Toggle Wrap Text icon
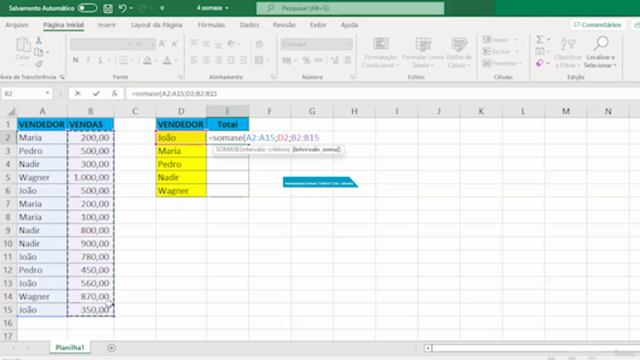The width and height of the screenshot is (640, 360). click(259, 43)
